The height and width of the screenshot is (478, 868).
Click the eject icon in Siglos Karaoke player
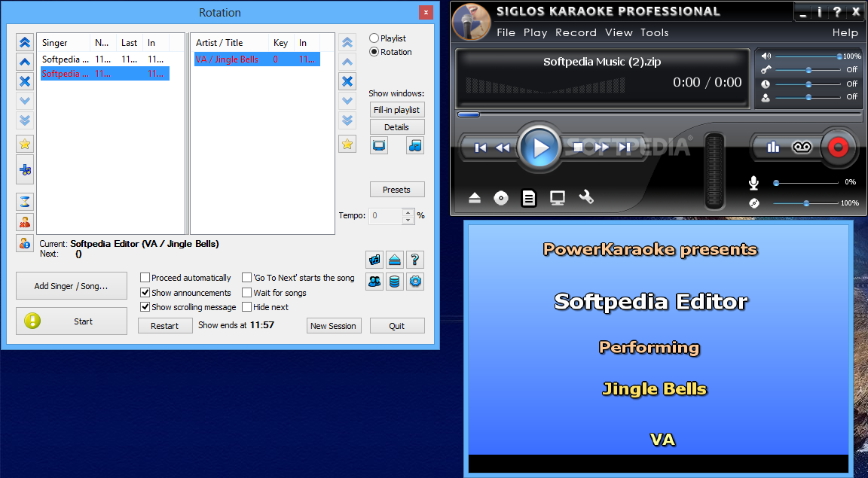[x=475, y=197]
